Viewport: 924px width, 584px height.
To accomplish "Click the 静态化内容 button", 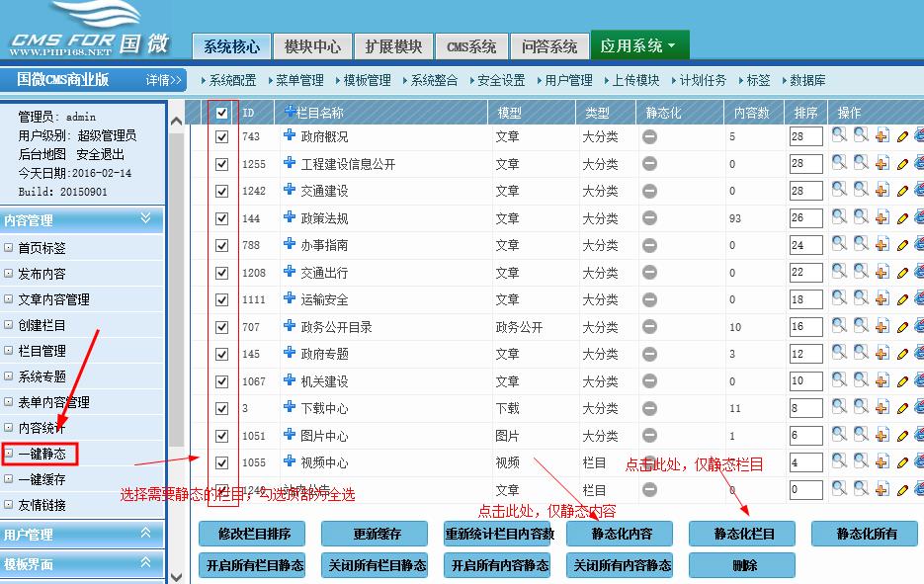I will coord(621,534).
